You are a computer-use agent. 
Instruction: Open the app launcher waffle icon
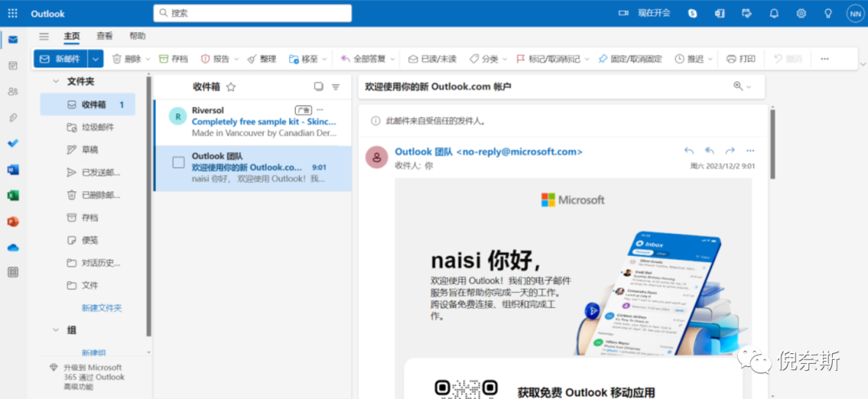[13, 14]
